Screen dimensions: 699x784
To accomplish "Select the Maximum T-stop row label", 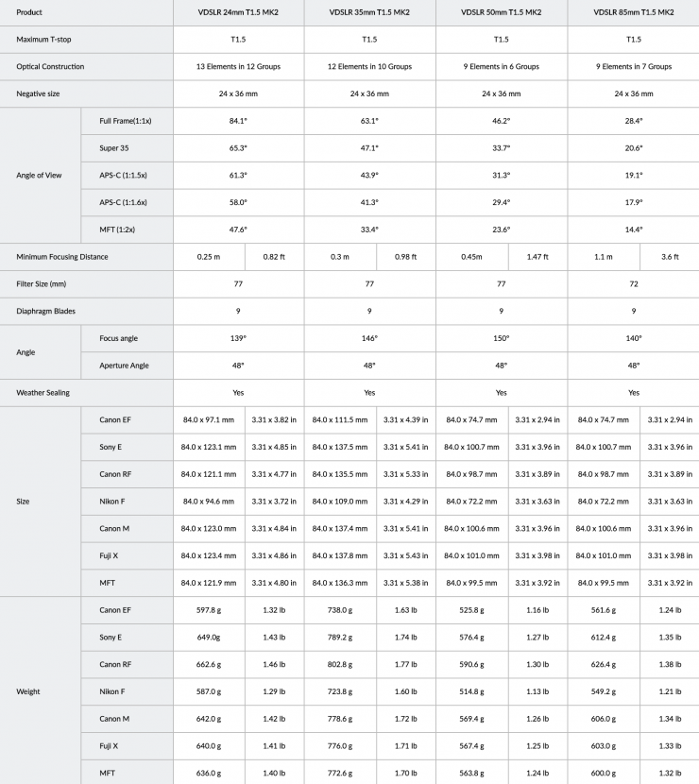I will click(x=48, y=40).
